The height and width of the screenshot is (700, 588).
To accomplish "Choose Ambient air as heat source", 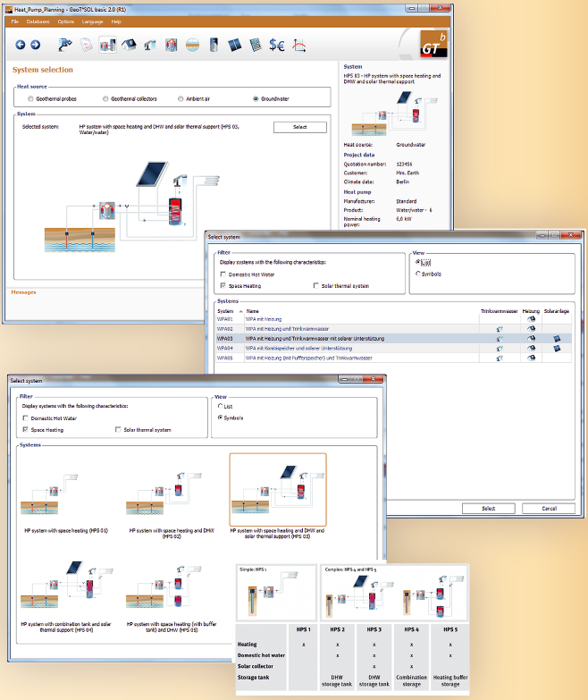I will coord(181,99).
